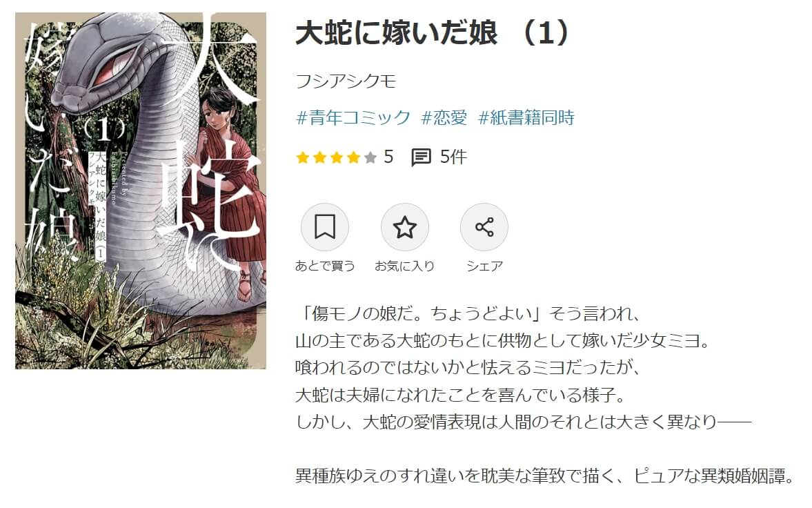Screen dimensions: 812x508
Task: Click the gray fifth rating star
Action: [370, 157]
